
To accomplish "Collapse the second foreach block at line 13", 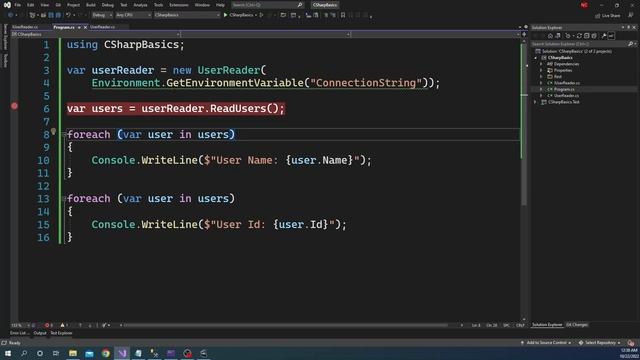I will pos(64,199).
